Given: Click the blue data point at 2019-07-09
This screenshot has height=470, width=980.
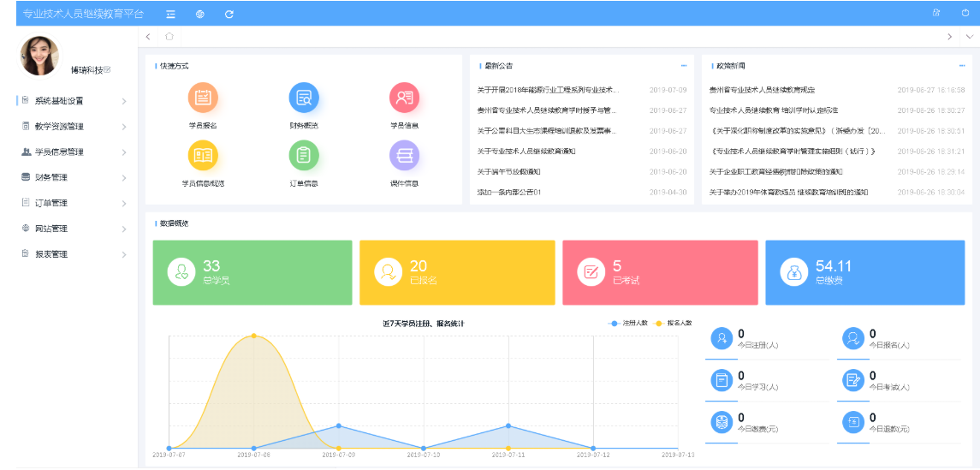Looking at the screenshot, I should [x=339, y=425].
